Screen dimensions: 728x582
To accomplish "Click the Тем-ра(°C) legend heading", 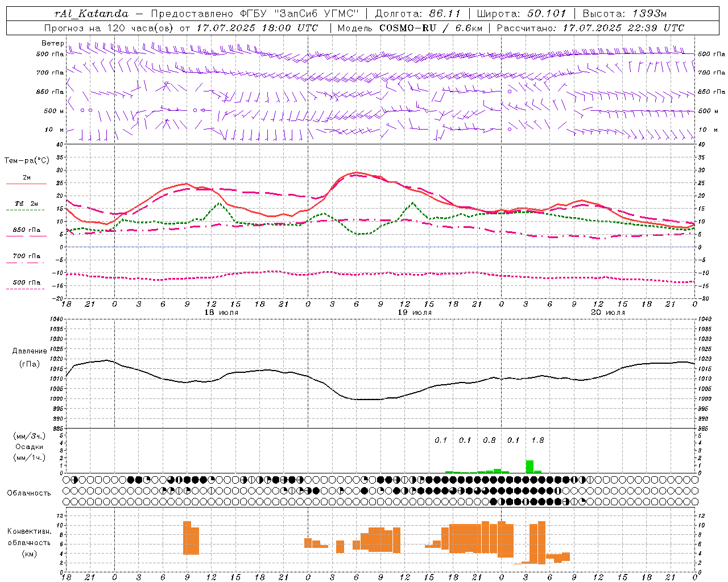I will point(27,160).
